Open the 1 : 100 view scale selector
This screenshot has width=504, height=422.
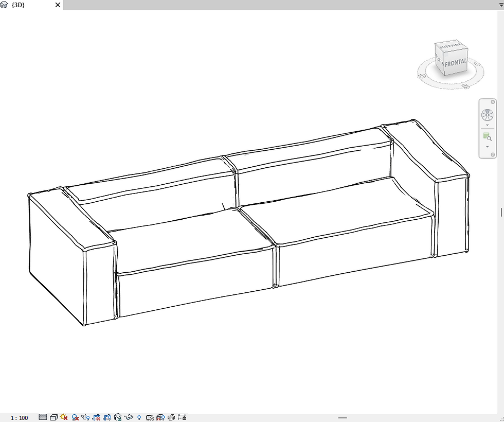click(20, 418)
